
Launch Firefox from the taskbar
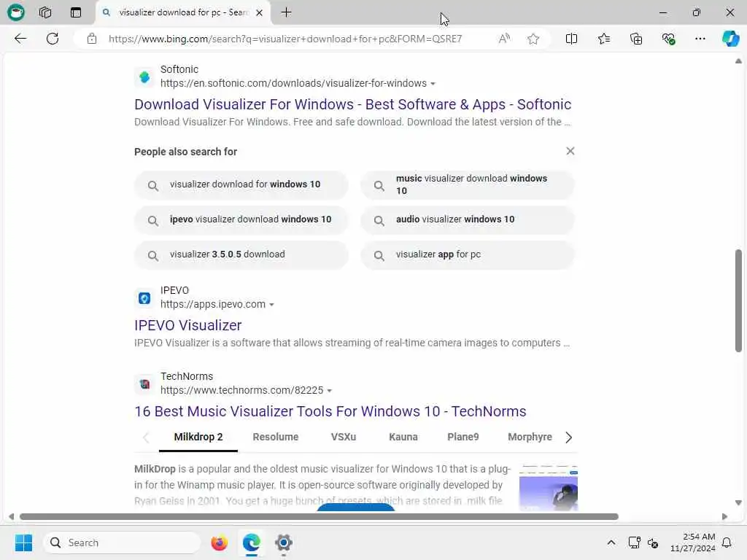(219, 542)
